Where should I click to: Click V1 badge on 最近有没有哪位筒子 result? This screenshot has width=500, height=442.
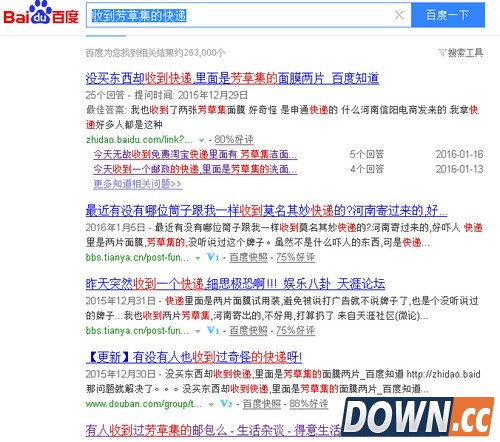(213, 257)
